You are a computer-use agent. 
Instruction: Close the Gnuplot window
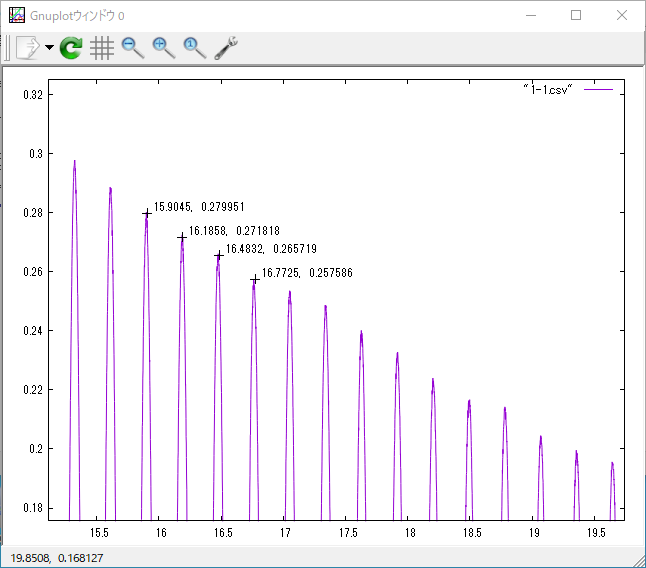622,15
